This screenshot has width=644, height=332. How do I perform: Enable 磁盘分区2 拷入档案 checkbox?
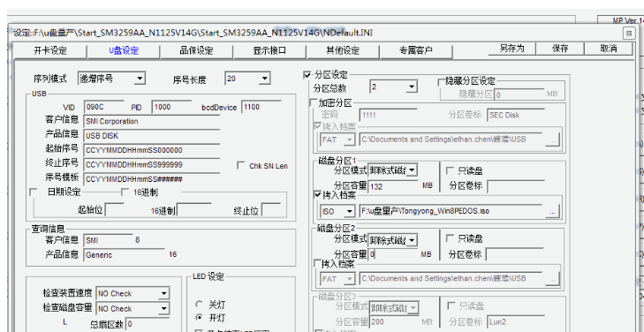tap(317, 263)
